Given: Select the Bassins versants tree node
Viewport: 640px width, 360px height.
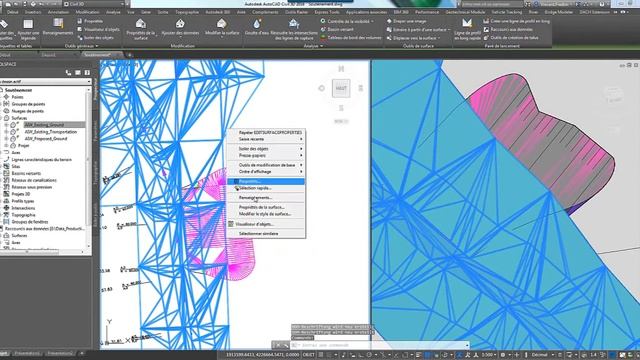Looking at the screenshot, I should pos(26,173).
